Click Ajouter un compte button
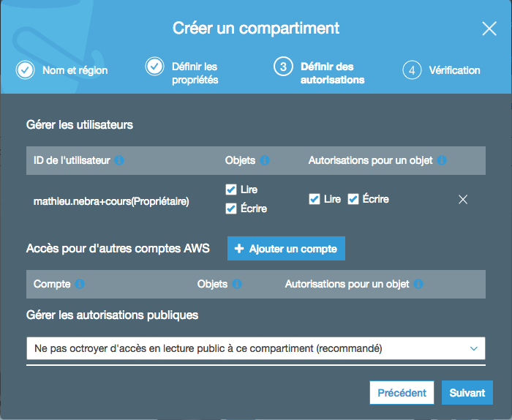512x420 pixels. (286, 249)
